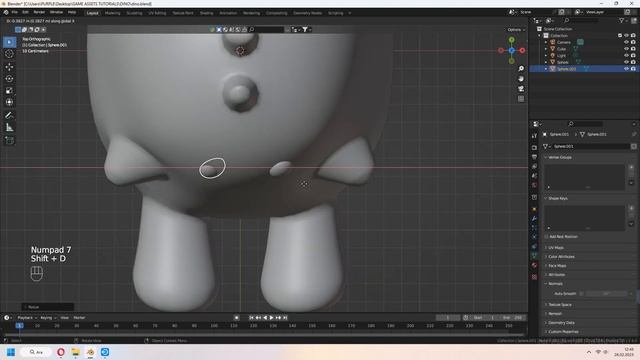The height and width of the screenshot is (360, 640).
Task: Click the pan hand viewport icon
Action: pyautogui.click(x=521, y=79)
